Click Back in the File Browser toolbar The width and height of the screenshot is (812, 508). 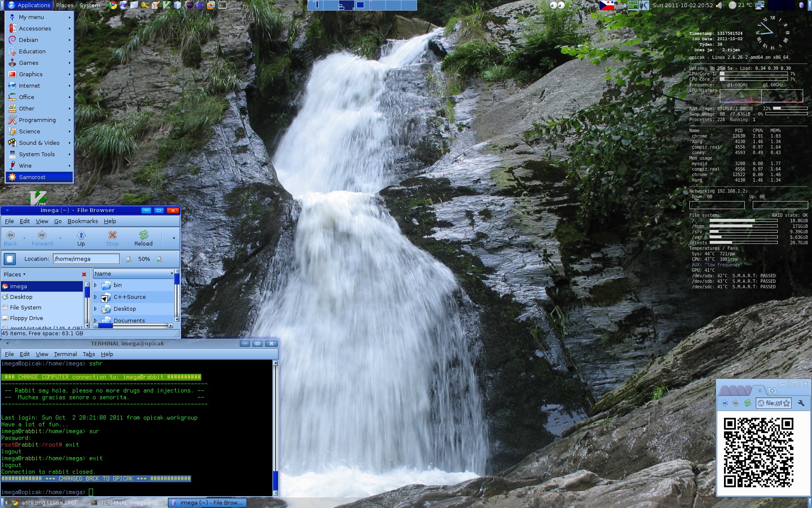(11, 238)
